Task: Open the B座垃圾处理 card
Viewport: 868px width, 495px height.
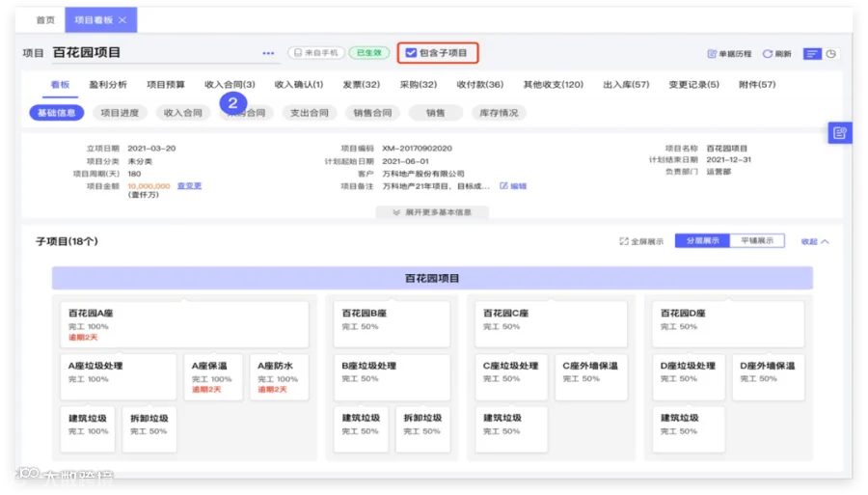Action: pos(392,377)
